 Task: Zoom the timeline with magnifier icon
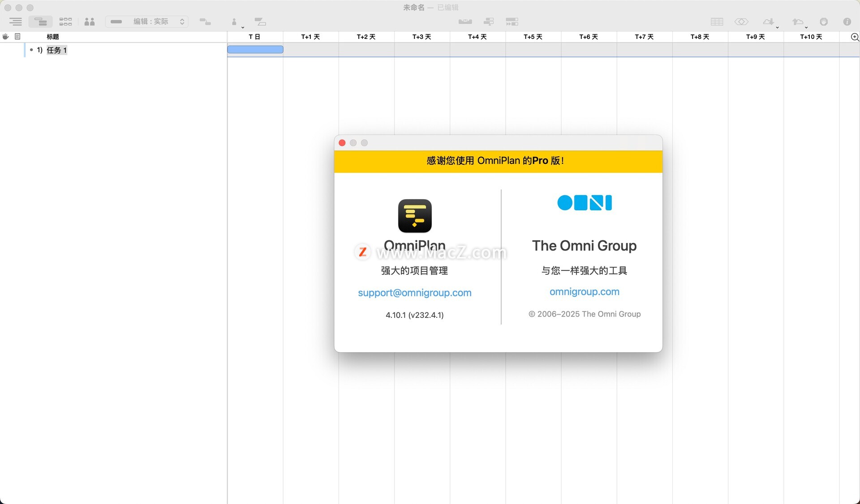click(x=855, y=37)
